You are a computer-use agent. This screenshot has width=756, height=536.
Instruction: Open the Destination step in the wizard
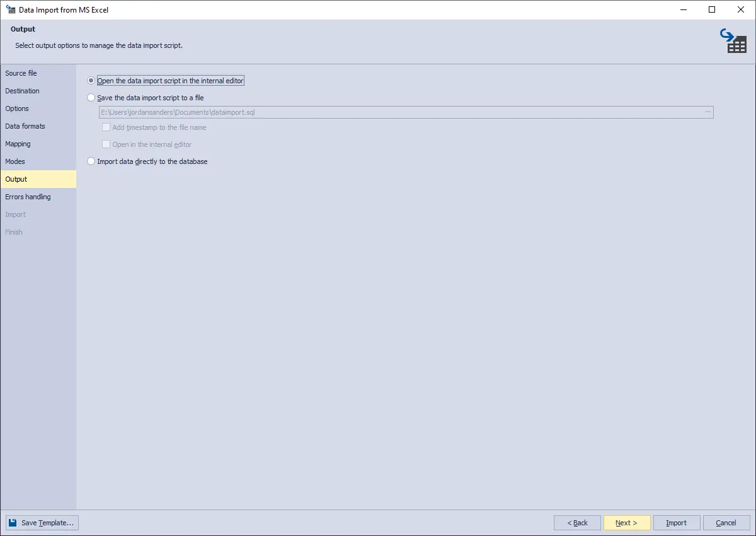tap(22, 90)
